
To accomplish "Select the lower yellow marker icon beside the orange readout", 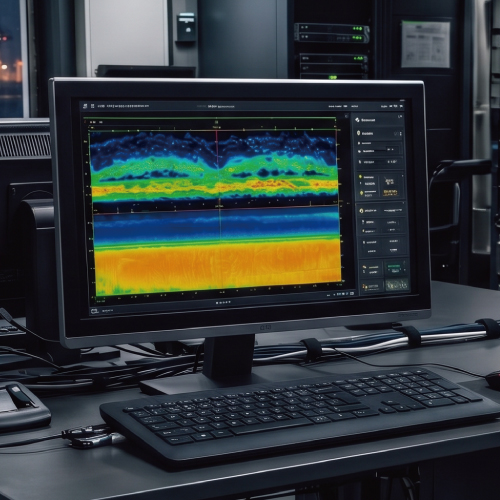I will (x=361, y=193).
